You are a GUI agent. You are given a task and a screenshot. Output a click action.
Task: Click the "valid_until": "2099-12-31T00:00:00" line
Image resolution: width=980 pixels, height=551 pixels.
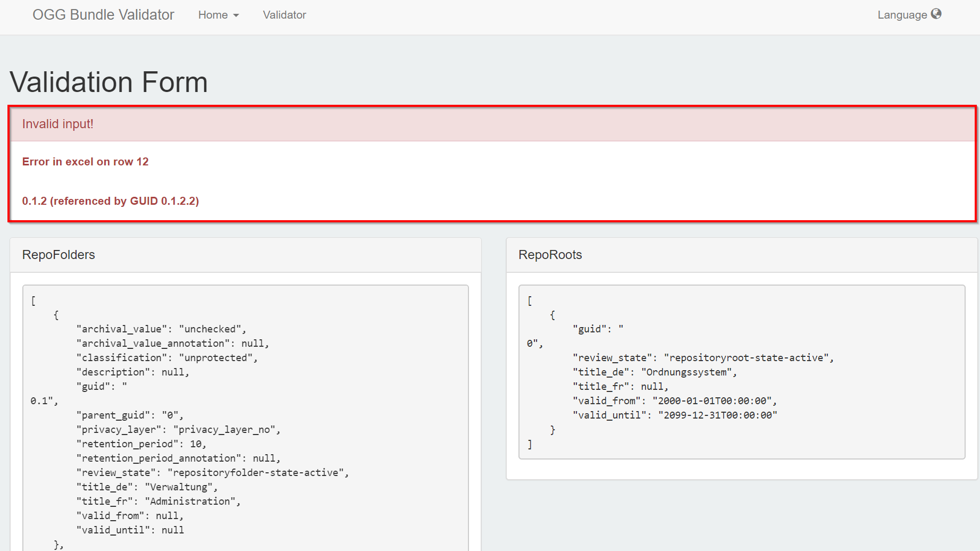coord(675,415)
